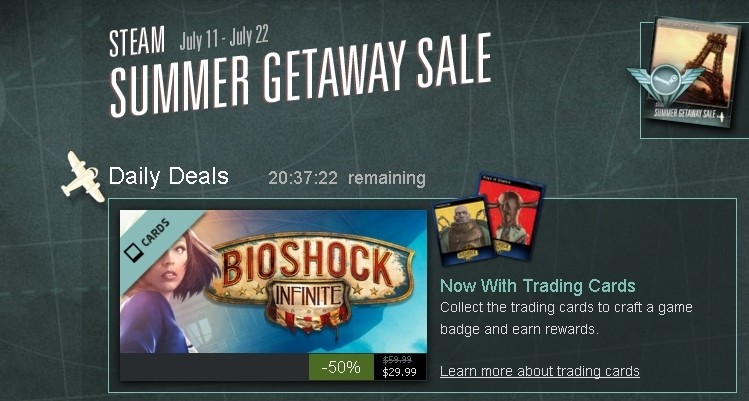The width and height of the screenshot is (749, 401).
Task: Click the STEAM logo text
Action: 137,41
